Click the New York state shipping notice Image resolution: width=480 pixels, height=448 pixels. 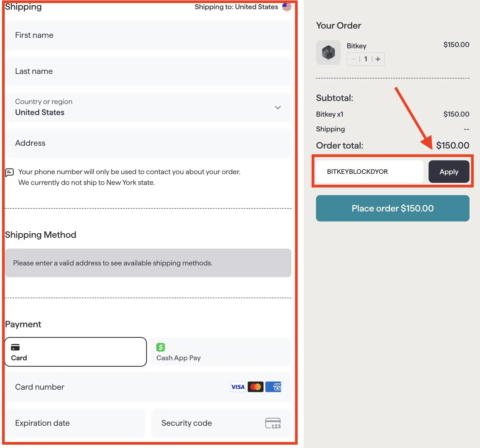[x=86, y=183]
